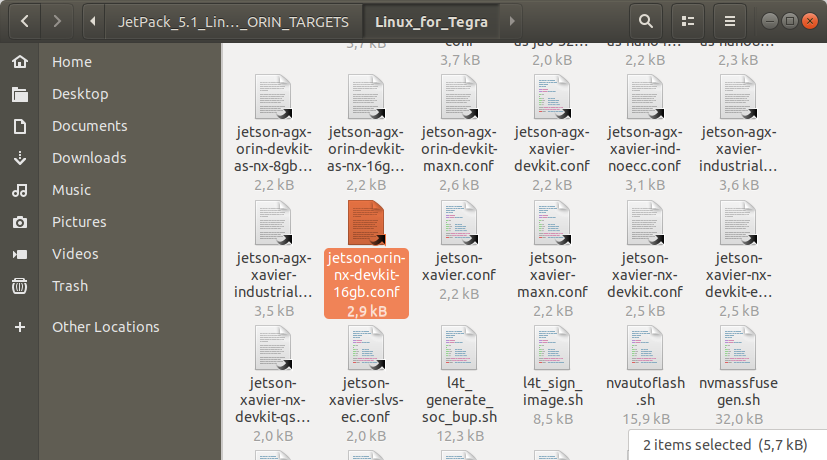Click the Videos camcorder icon
The height and width of the screenshot is (460, 827).
tap(20, 255)
